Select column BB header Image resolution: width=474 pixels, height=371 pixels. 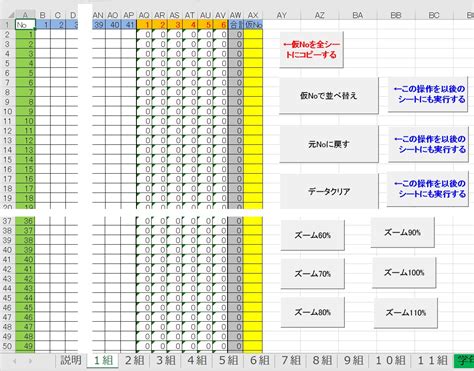pyautogui.click(x=396, y=15)
